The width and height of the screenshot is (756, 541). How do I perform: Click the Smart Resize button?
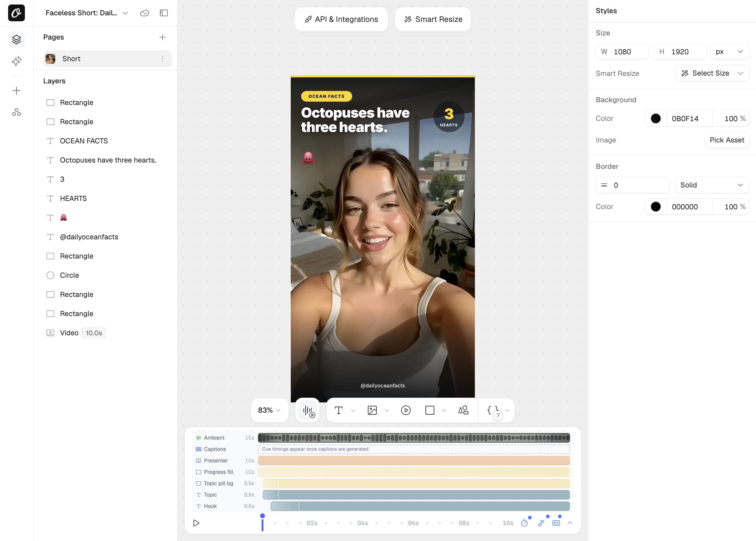point(433,19)
